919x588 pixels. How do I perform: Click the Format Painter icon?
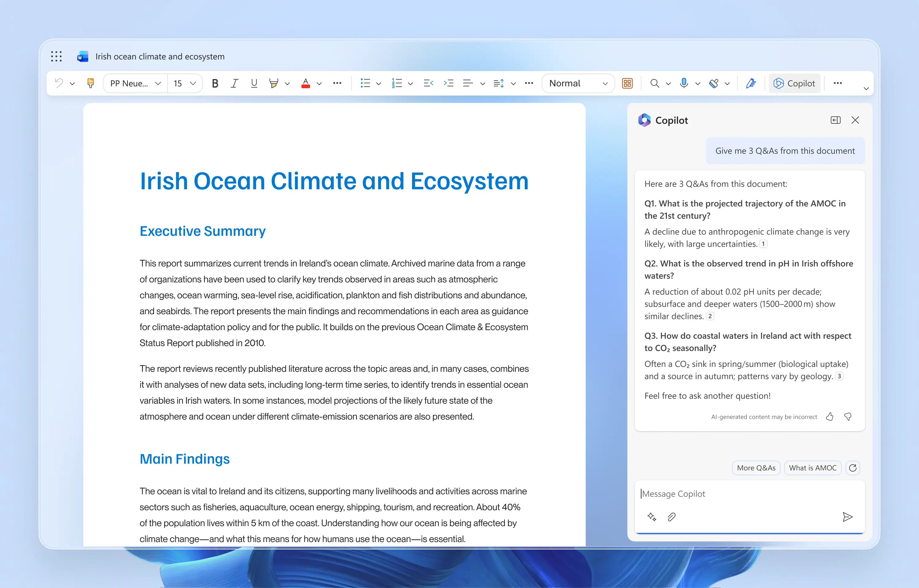[90, 83]
